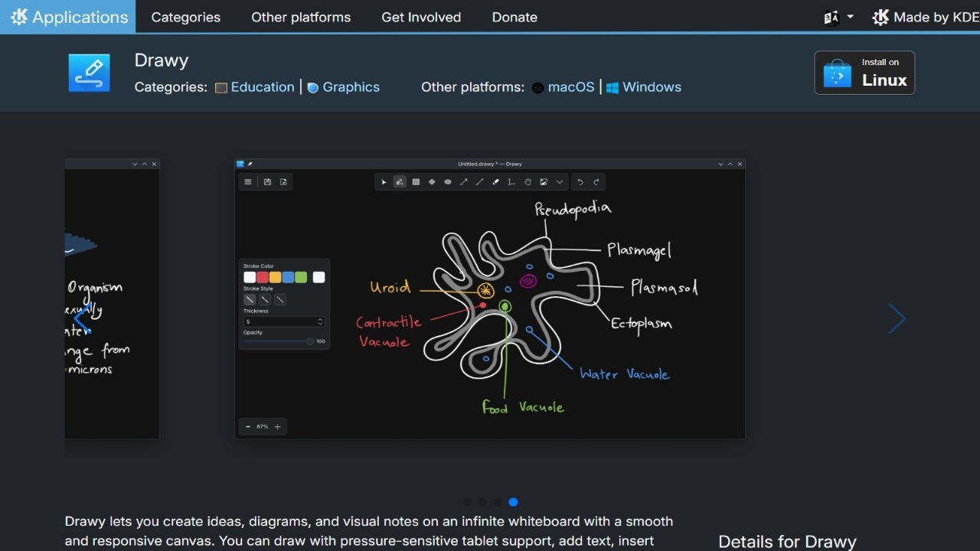Click the Details for Drawy heading
The width and height of the screenshot is (980, 551).
(x=787, y=542)
